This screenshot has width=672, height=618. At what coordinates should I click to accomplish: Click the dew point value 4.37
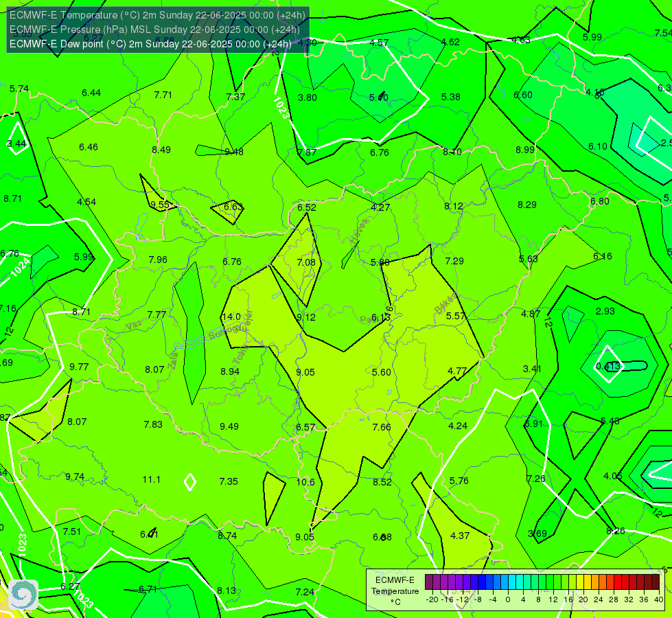[x=460, y=536]
